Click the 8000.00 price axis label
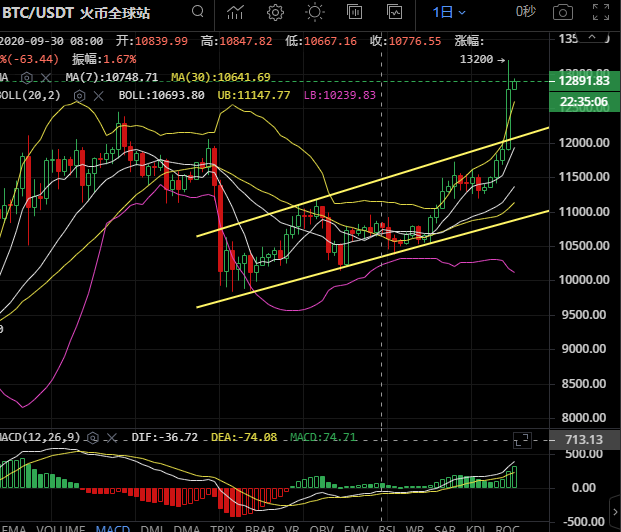The image size is (621, 532). 584,418
